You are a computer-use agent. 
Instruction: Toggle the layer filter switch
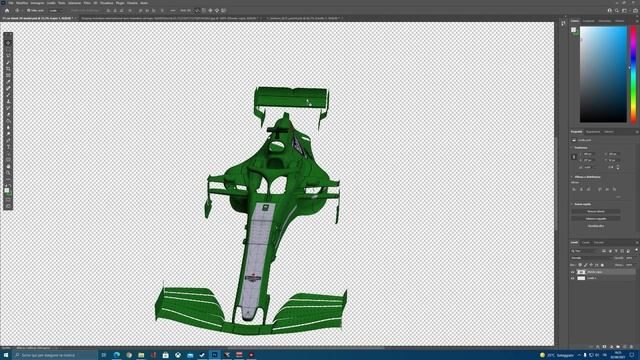pos(636,251)
